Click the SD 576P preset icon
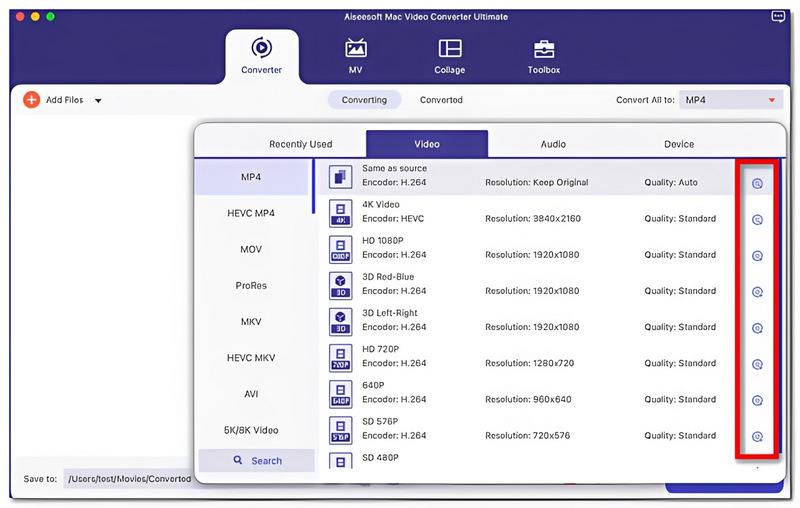 point(340,430)
